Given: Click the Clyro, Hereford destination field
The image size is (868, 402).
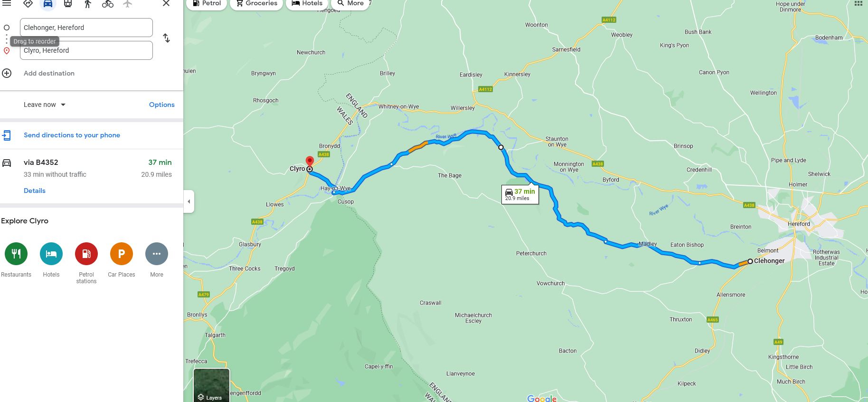Looking at the screenshot, I should 86,50.
